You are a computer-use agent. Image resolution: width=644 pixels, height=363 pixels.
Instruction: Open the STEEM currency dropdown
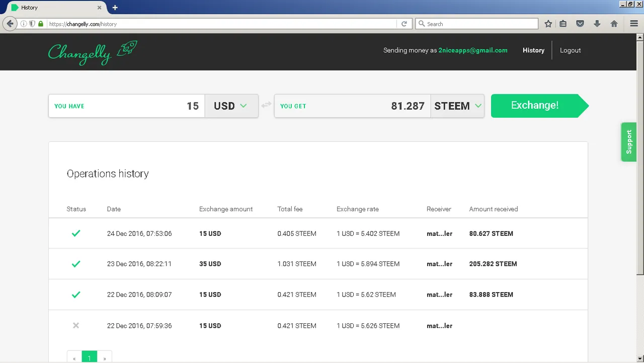(x=457, y=106)
